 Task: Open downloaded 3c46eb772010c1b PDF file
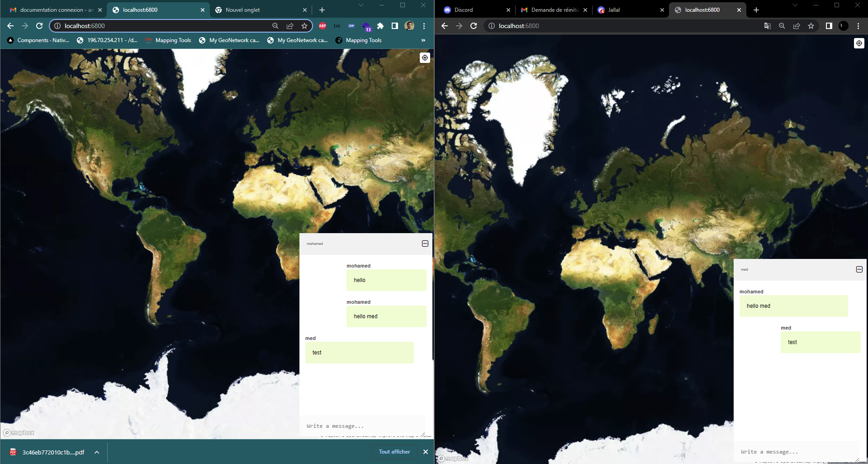tap(47, 452)
